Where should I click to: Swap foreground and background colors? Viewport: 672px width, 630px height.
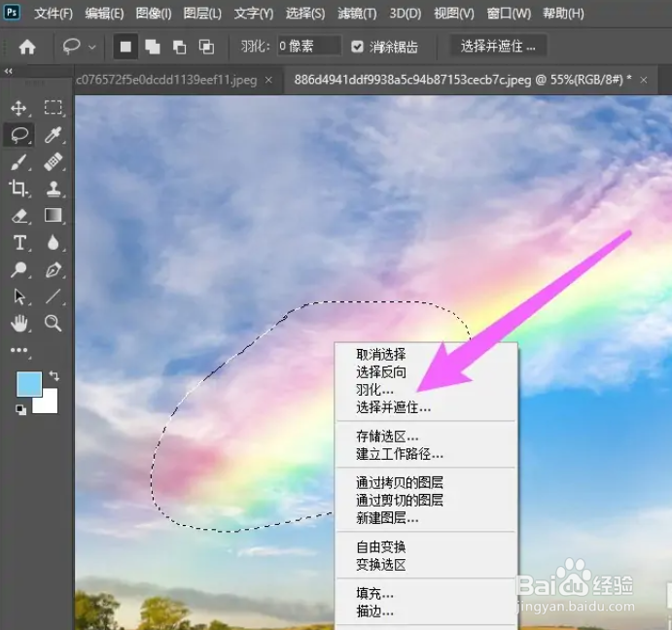pos(54,376)
